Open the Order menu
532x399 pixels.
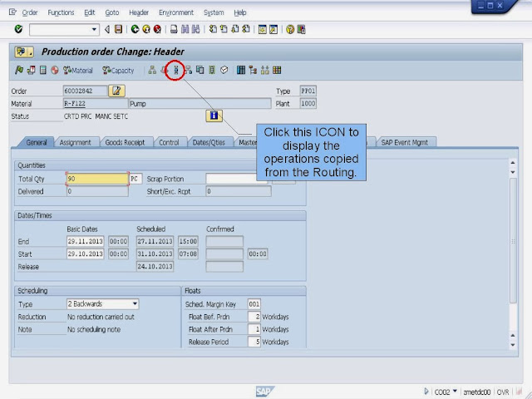click(x=30, y=12)
